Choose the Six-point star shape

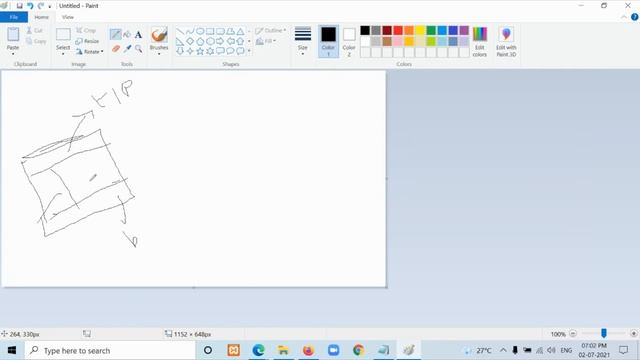[210, 51]
